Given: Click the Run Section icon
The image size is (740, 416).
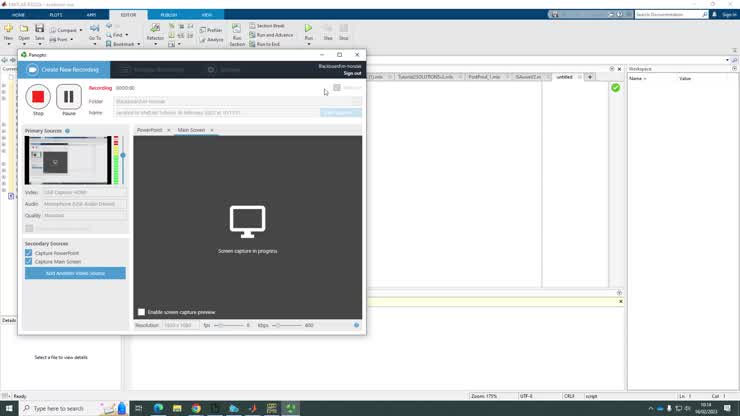Looking at the screenshot, I should tap(237, 30).
